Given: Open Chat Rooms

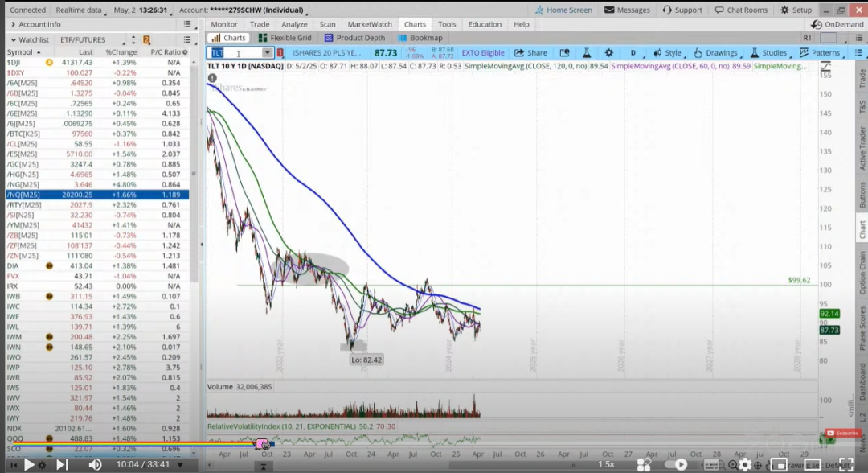Looking at the screenshot, I should tap(741, 10).
